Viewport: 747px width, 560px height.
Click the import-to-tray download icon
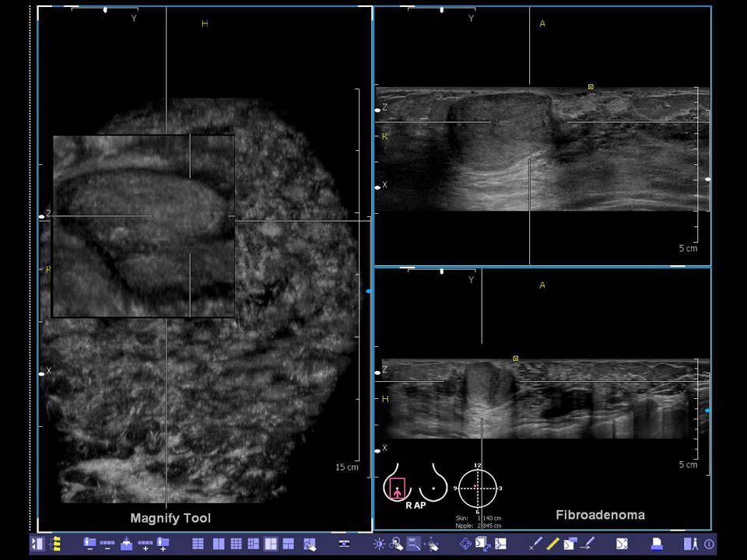point(127,544)
